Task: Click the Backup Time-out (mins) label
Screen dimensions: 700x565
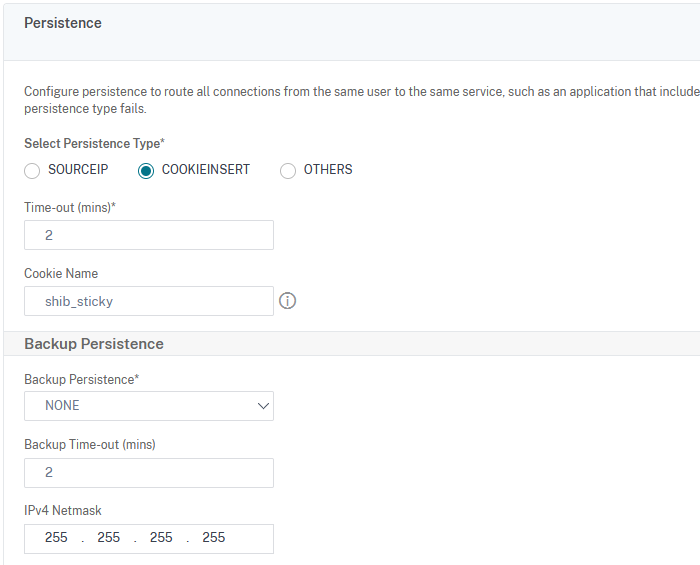Action: click(x=90, y=445)
